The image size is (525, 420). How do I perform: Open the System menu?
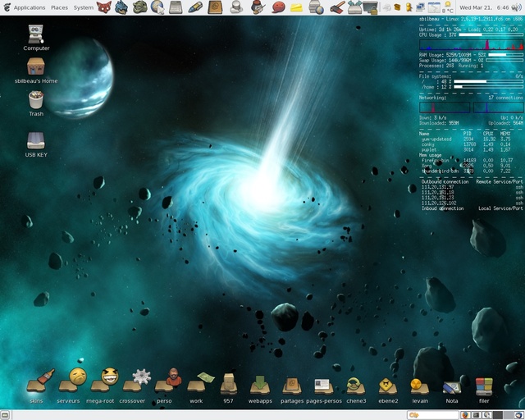[x=84, y=7]
